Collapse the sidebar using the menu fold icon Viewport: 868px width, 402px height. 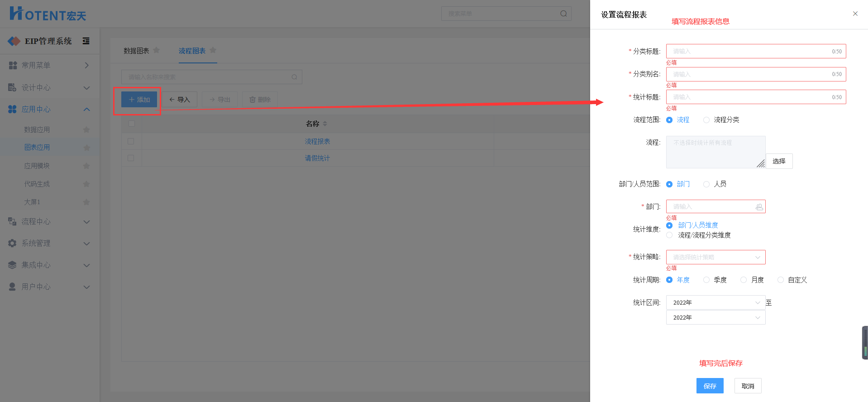pyautogui.click(x=86, y=41)
